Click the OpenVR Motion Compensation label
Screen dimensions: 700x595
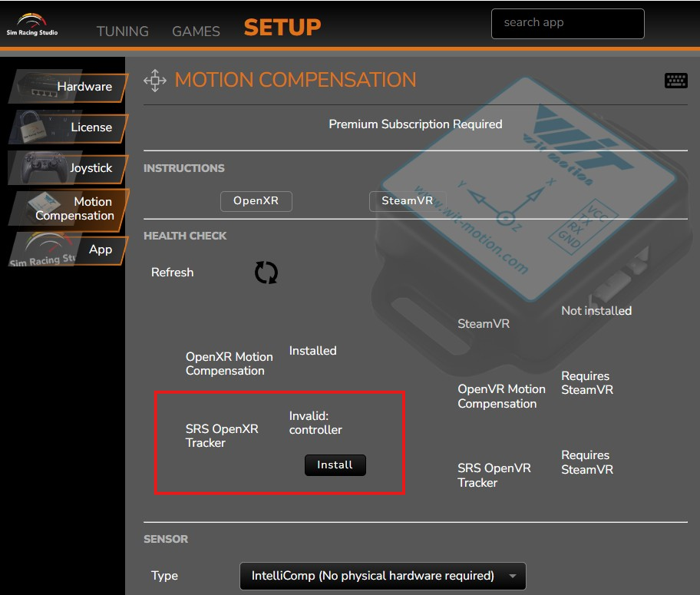[x=501, y=396]
